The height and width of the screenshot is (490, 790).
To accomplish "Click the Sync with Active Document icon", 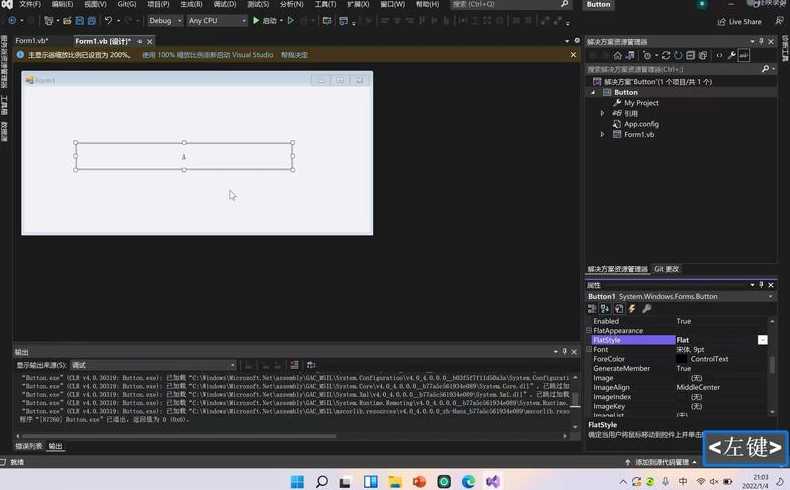I will (666, 55).
